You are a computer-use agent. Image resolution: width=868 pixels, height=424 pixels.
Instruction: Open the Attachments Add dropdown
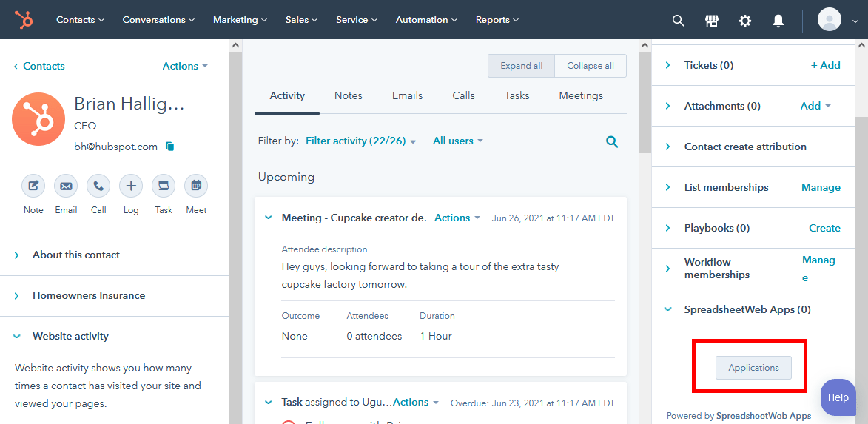(815, 106)
